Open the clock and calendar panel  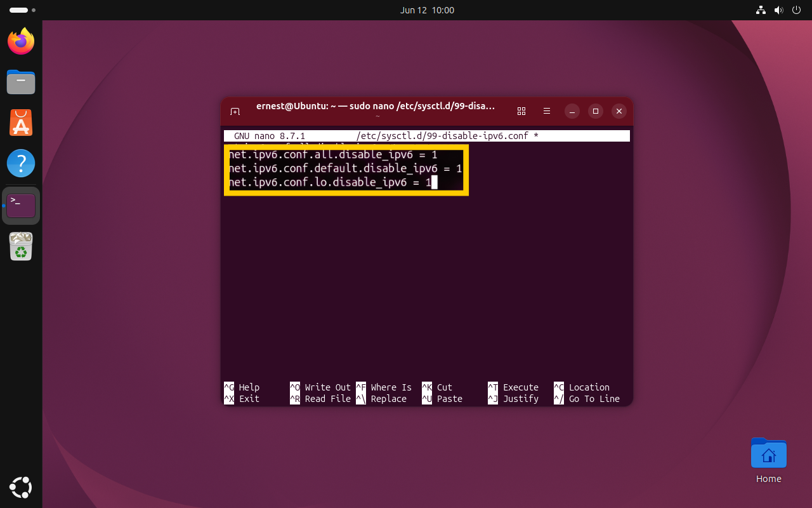(428, 10)
